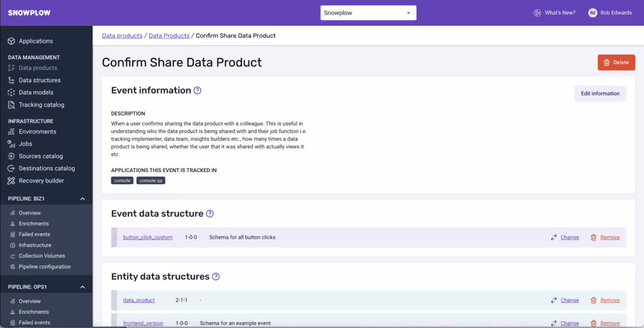The height and width of the screenshot is (328, 644).
Task: Click the 'Schema for all button clicks' text
Action: pyautogui.click(x=242, y=238)
